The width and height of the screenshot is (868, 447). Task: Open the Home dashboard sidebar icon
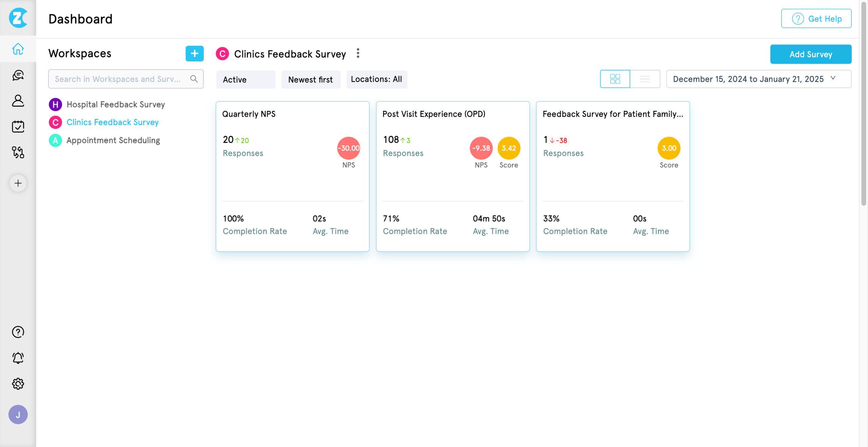pos(18,49)
